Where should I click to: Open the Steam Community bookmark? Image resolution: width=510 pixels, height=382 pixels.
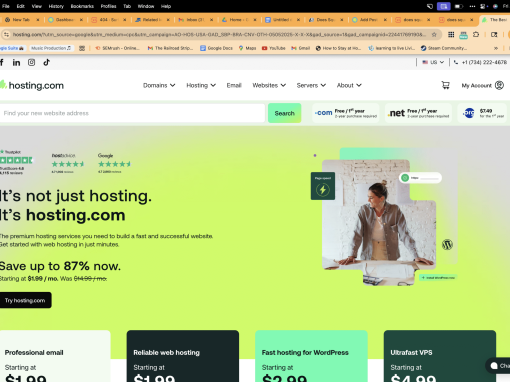(444, 48)
